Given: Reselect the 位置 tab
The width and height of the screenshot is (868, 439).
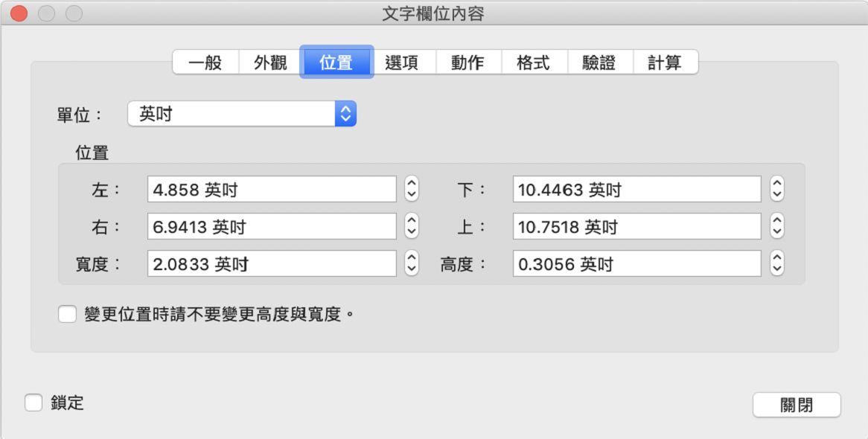Looking at the screenshot, I should coord(335,63).
